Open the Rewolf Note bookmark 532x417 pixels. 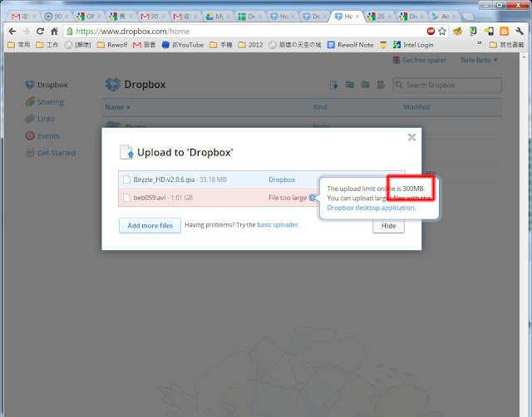(351, 45)
